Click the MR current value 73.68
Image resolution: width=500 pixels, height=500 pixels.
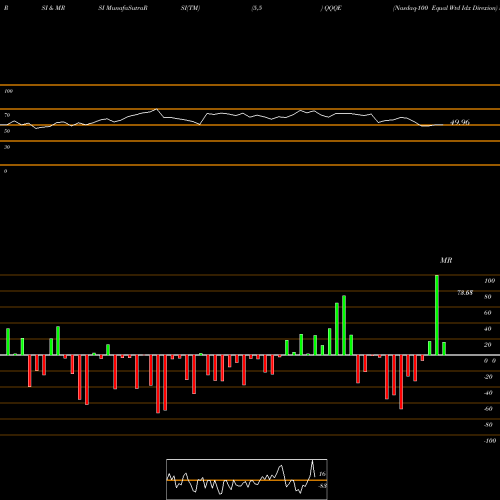[x=465, y=293]
